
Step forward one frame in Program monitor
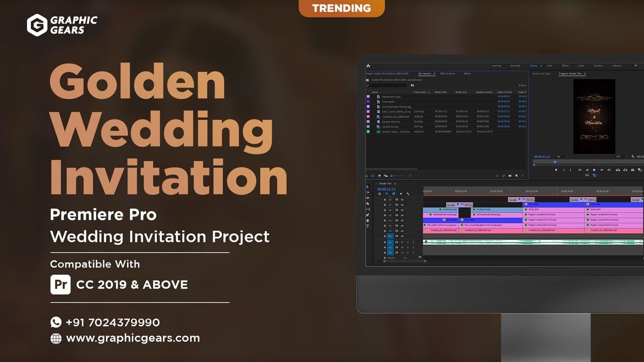602,170
